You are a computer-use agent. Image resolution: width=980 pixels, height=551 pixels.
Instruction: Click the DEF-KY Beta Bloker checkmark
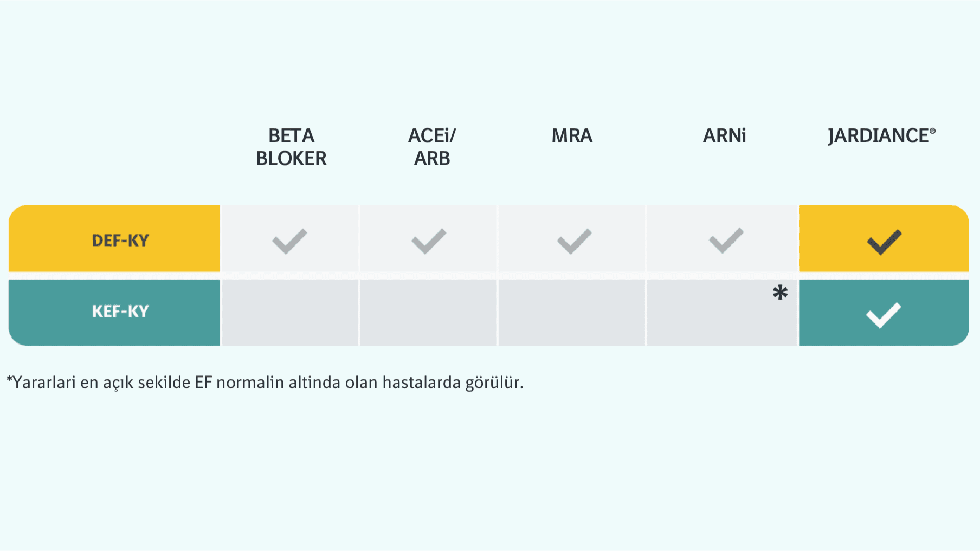[289, 241]
